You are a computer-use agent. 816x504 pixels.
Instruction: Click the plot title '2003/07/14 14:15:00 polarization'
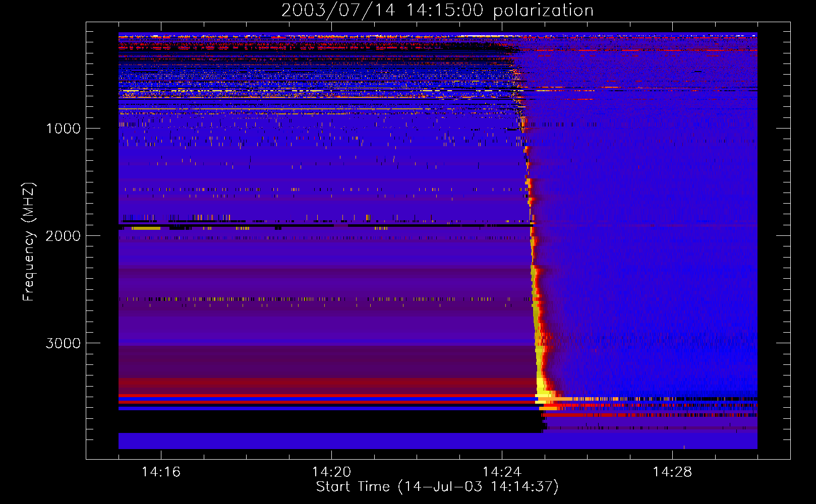click(x=437, y=11)
